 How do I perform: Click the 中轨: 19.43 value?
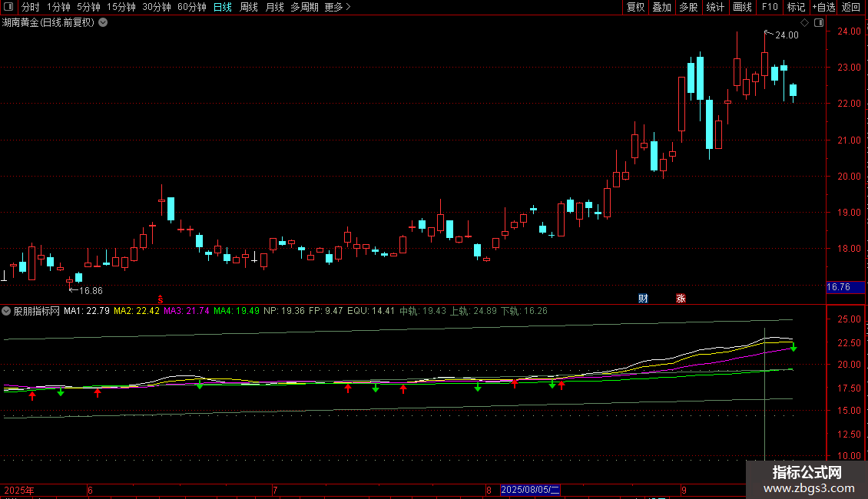tap(423, 311)
